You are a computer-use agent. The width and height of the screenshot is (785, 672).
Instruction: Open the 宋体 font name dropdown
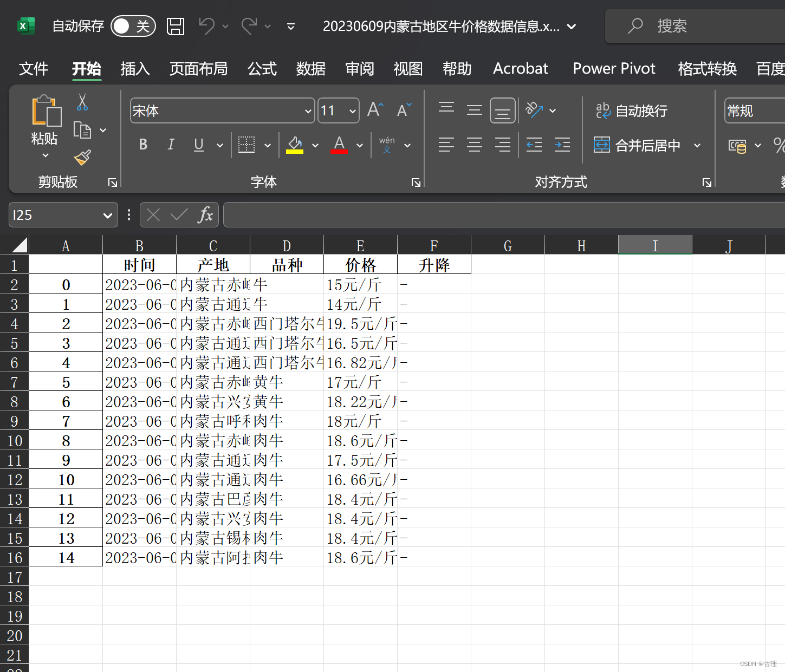(x=308, y=111)
